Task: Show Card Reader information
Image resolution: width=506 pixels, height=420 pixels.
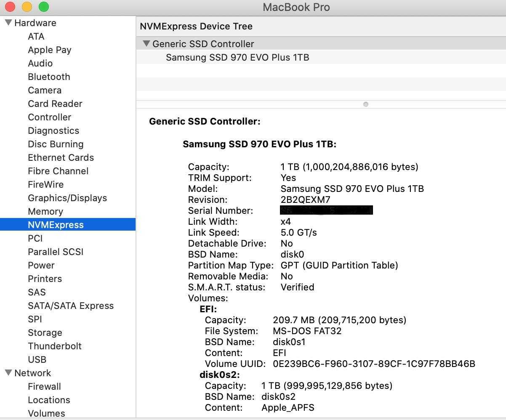Action: tap(55, 104)
